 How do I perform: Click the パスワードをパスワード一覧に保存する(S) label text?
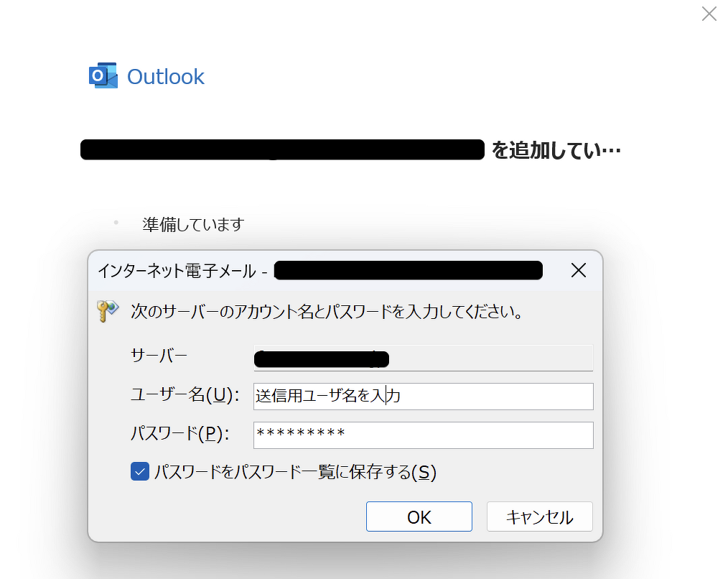pyautogui.click(x=295, y=472)
